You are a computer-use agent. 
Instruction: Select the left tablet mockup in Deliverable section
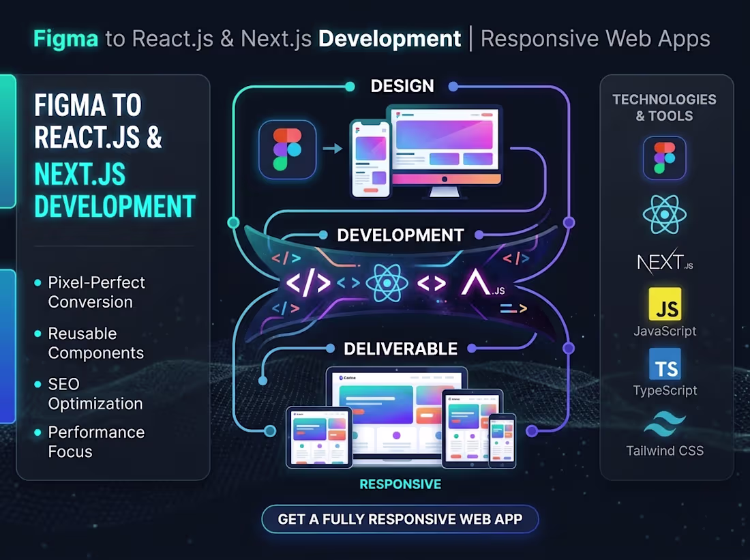(319, 437)
